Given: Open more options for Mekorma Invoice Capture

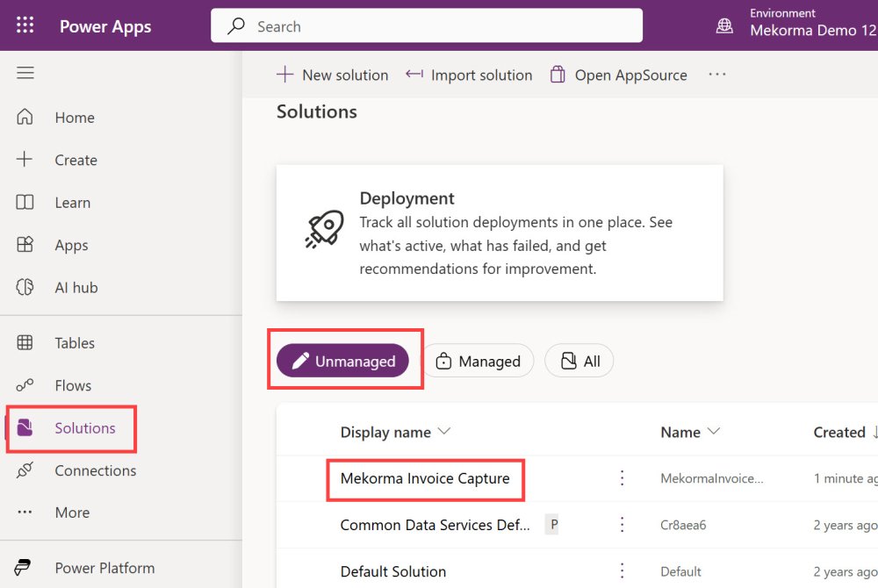Looking at the screenshot, I should 622,478.
